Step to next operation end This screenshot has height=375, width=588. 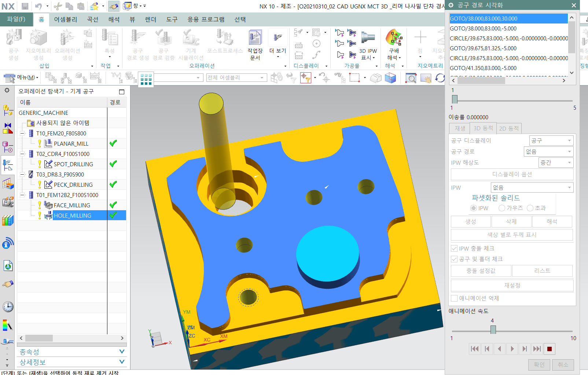point(537,349)
